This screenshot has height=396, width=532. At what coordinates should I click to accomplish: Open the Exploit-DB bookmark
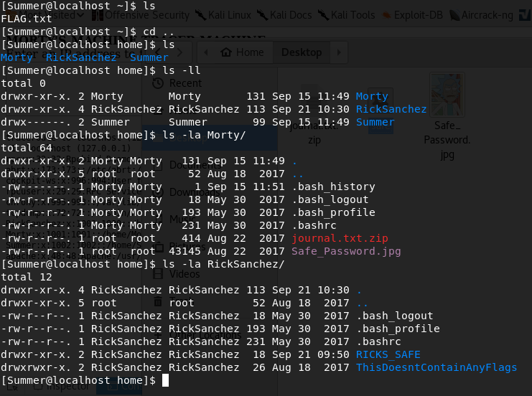[418, 15]
